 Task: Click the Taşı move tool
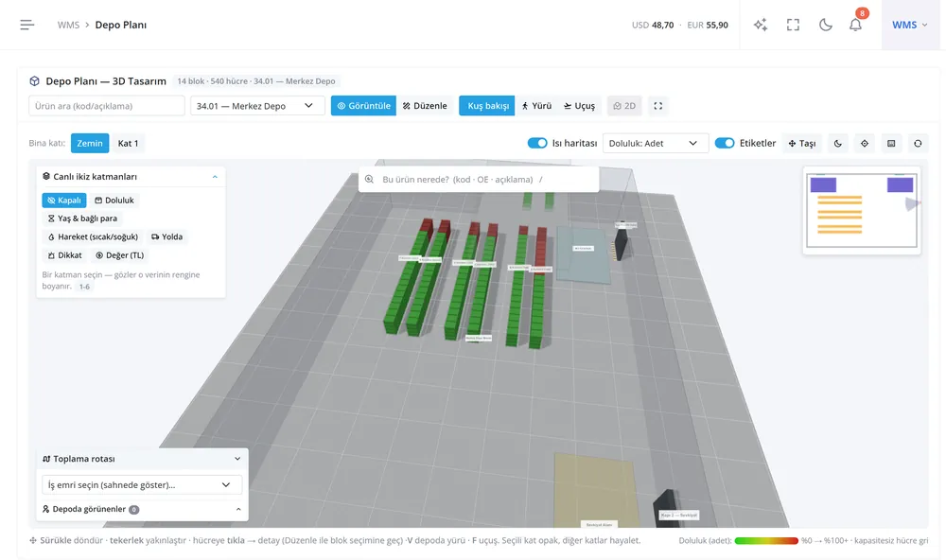tap(802, 143)
